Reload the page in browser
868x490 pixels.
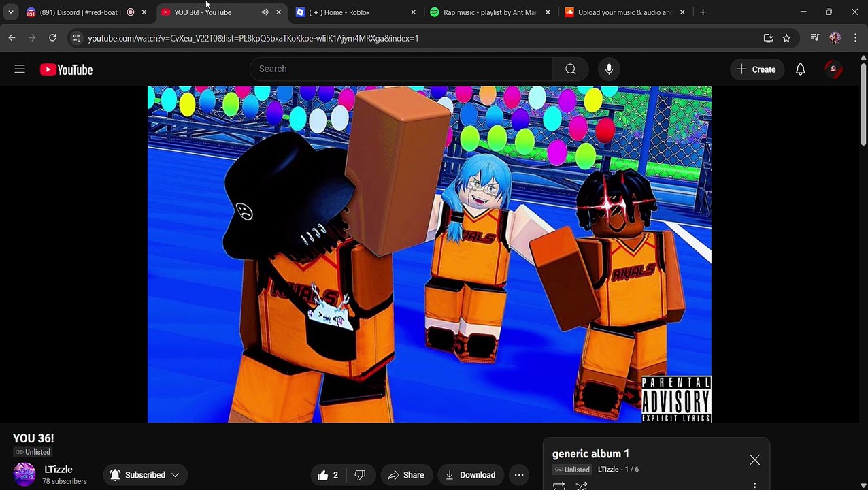pyautogui.click(x=52, y=38)
